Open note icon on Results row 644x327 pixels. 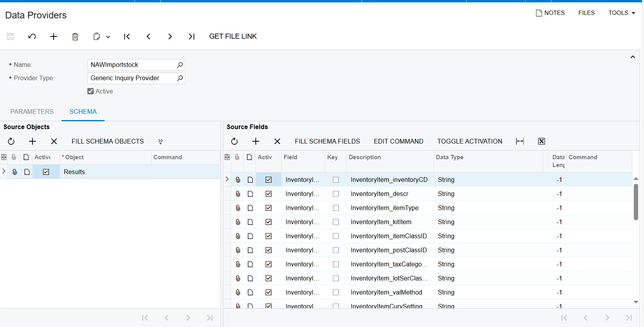27,172
